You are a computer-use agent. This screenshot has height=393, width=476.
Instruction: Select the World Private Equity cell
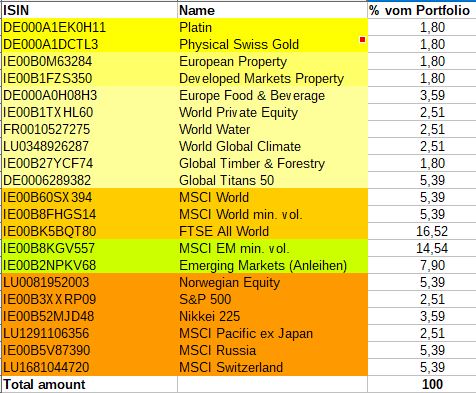point(272,112)
